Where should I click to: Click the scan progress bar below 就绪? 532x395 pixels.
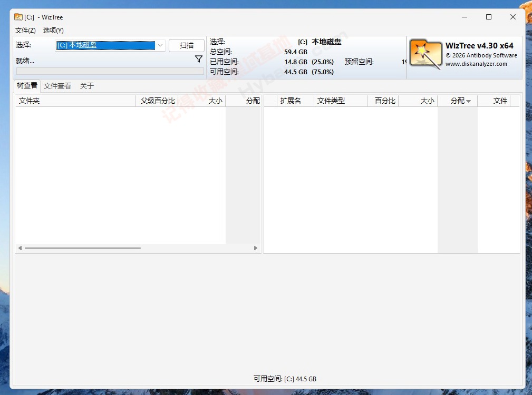click(109, 70)
